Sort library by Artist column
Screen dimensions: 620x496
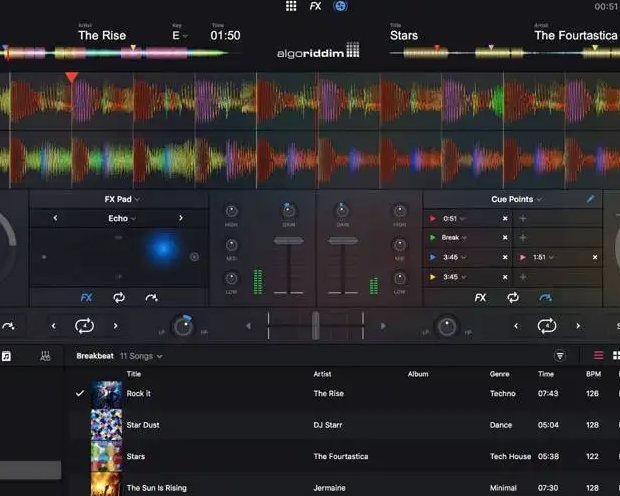point(322,374)
